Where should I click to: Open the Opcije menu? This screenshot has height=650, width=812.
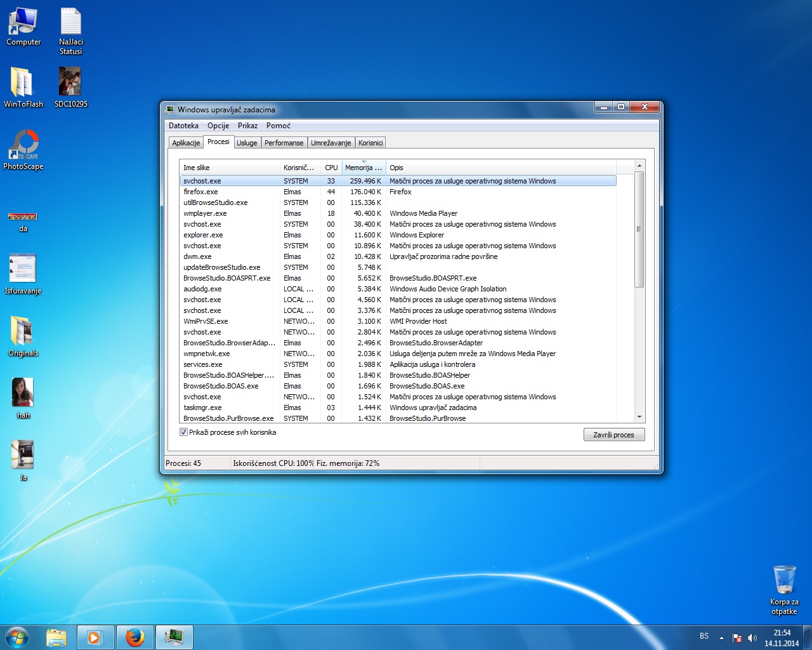tap(218, 126)
